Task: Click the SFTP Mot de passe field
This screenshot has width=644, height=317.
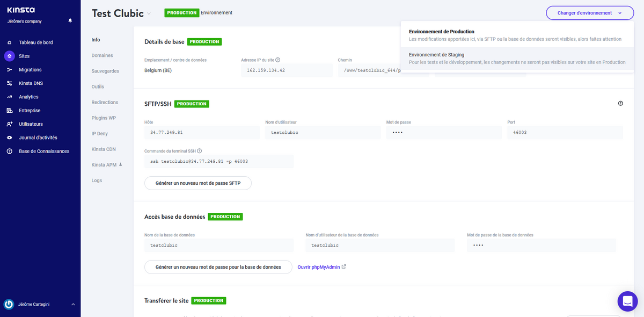Action: (444, 132)
